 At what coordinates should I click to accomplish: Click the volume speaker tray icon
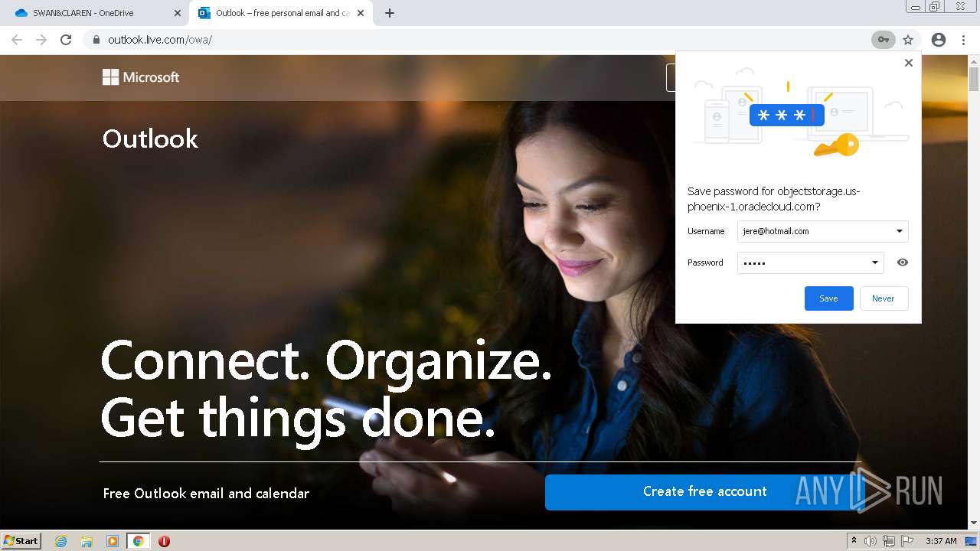point(871,541)
